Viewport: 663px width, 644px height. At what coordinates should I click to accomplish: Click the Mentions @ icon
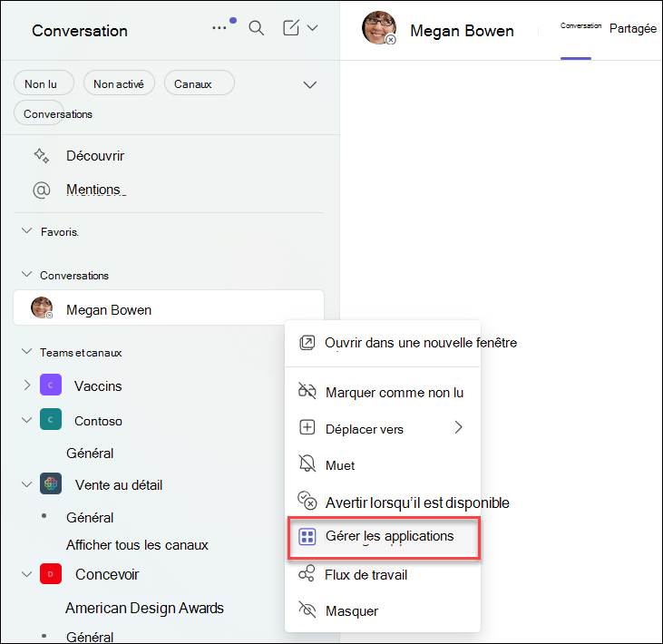(x=42, y=190)
